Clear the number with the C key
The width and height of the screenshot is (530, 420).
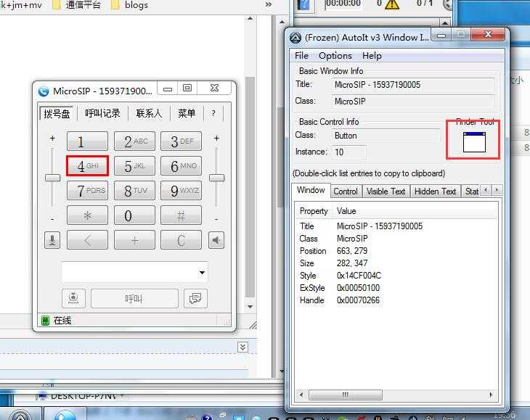pos(182,240)
